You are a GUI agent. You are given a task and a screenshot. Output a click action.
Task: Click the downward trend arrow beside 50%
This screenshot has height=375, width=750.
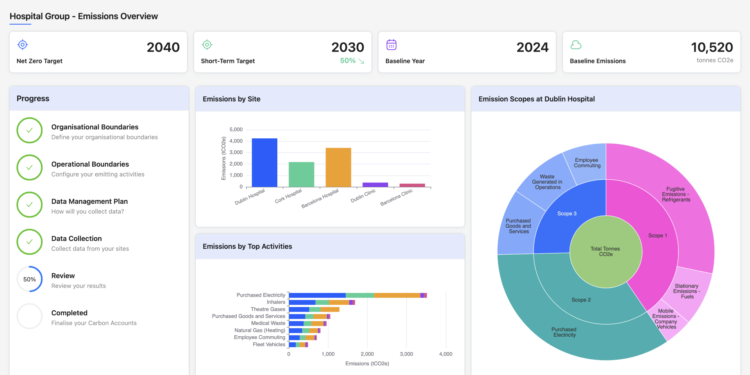[361, 61]
